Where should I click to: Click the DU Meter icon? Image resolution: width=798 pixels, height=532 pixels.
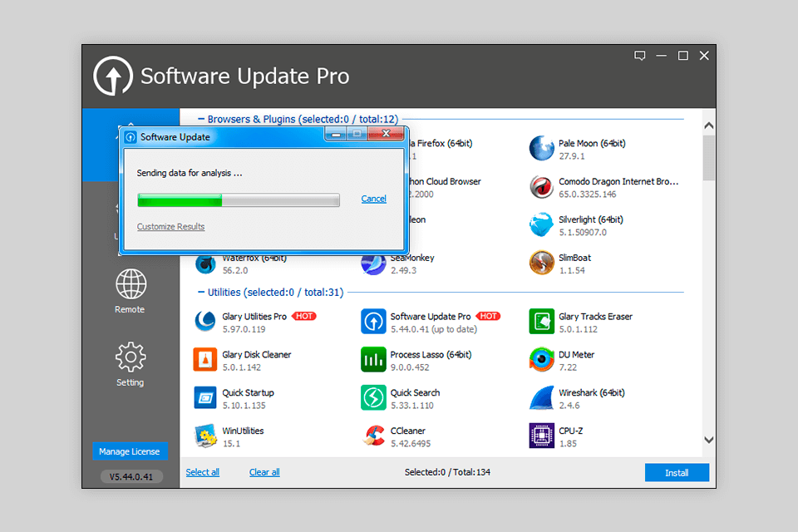click(x=541, y=360)
